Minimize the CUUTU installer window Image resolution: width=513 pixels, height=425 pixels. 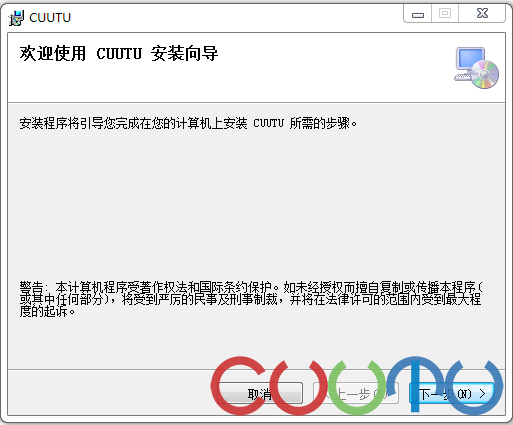(x=418, y=14)
